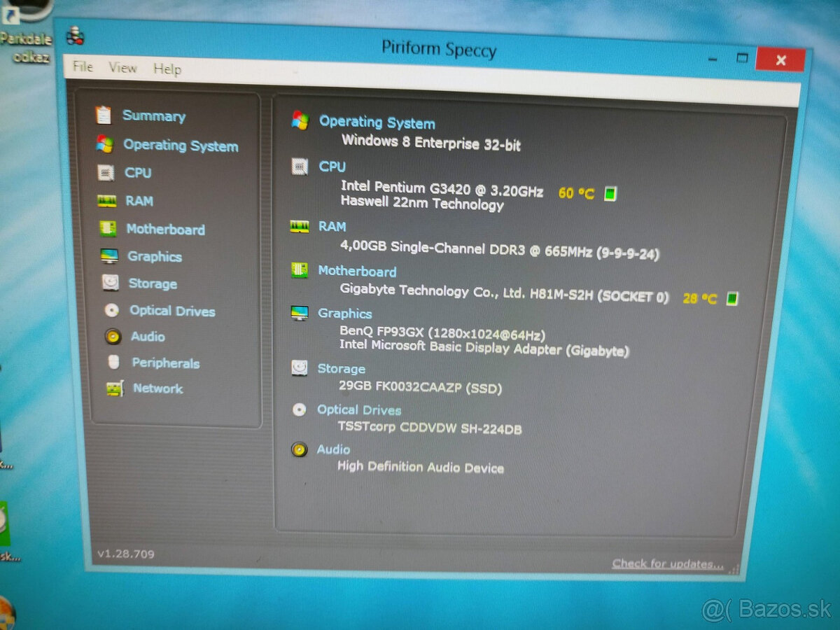Click the Graphics monitor icon in summary pane
This screenshot has height=630, width=840.
pyautogui.click(x=300, y=313)
